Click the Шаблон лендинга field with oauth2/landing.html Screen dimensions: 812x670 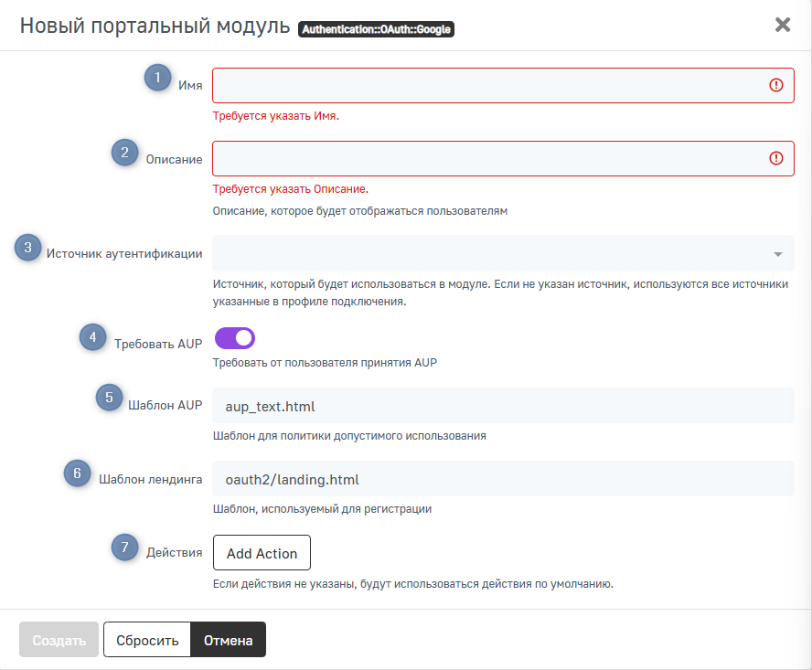click(x=503, y=479)
